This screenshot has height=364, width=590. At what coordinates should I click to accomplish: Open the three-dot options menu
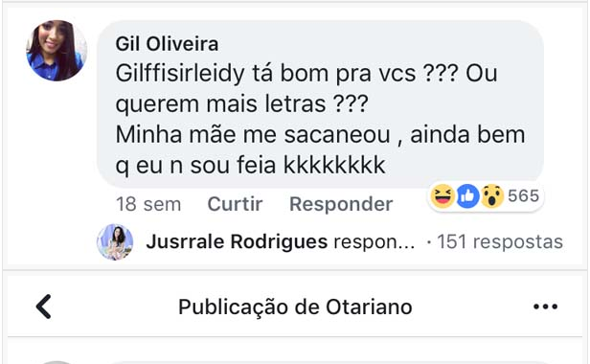pyautogui.click(x=545, y=307)
